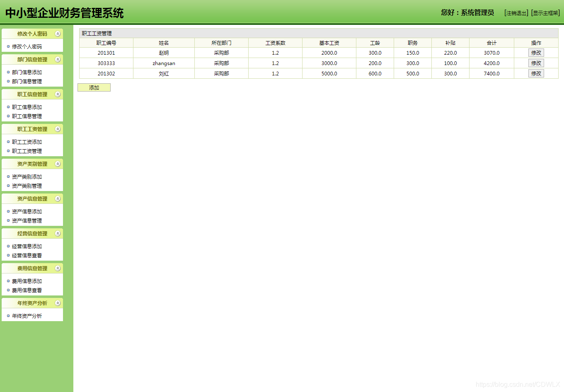
Task: Collapse the 费用信息管理 panel chevron
Action: point(58,269)
